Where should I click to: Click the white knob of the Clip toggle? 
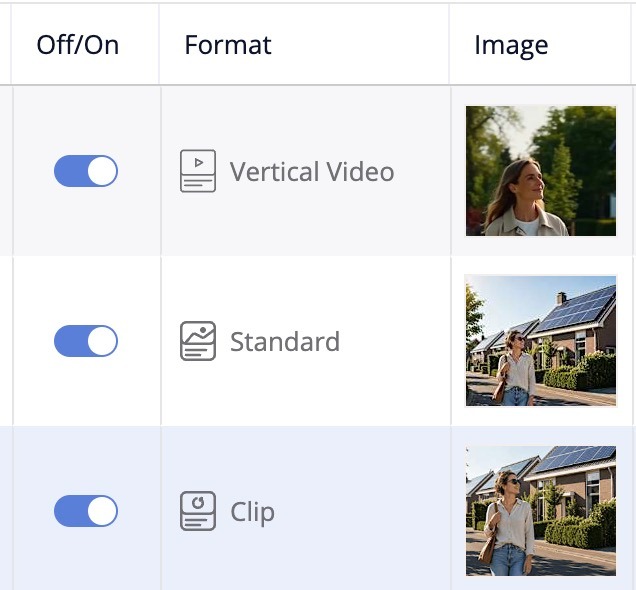pos(102,511)
